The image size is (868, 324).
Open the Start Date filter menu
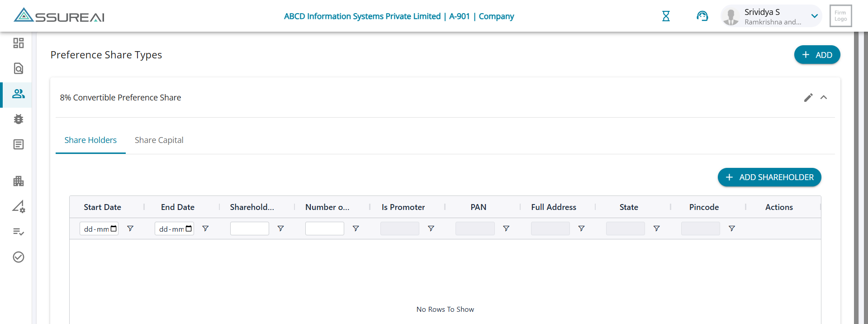(130, 229)
